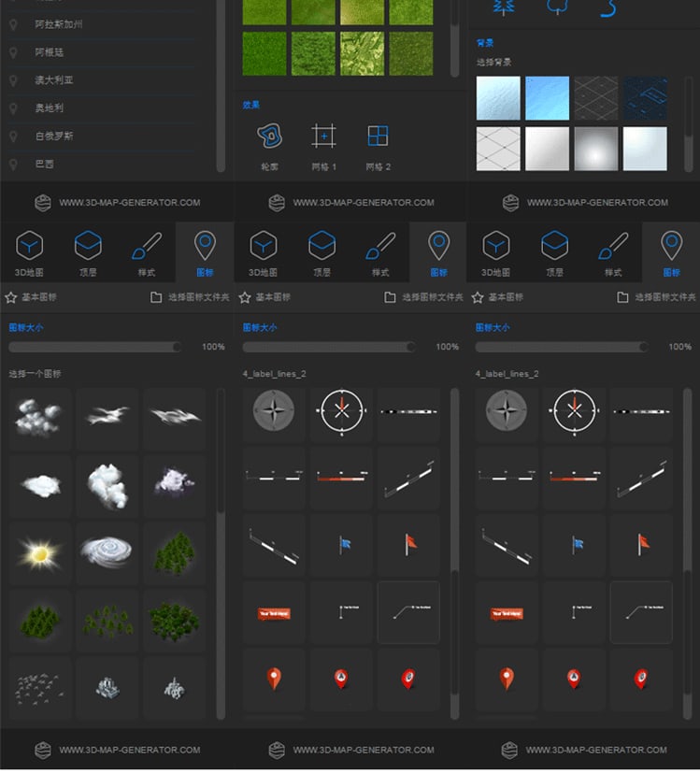
Task: Select the hurricane swirl icon
Action: coord(107,551)
